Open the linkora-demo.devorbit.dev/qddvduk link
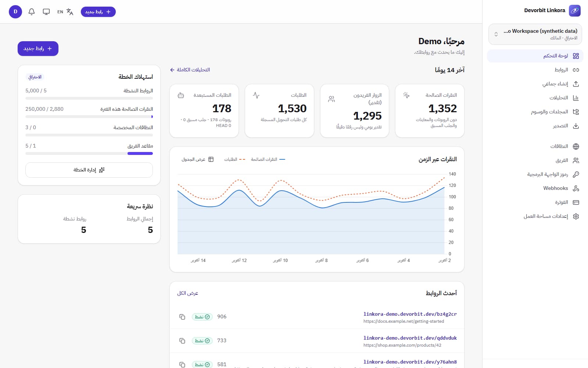Screen dimensions: 588x368 [x=410, y=338]
